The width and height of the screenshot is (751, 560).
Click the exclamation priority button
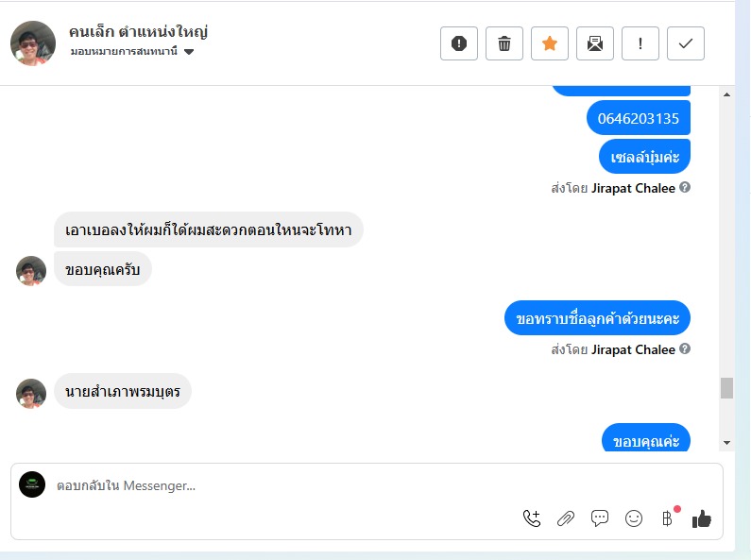click(x=640, y=43)
